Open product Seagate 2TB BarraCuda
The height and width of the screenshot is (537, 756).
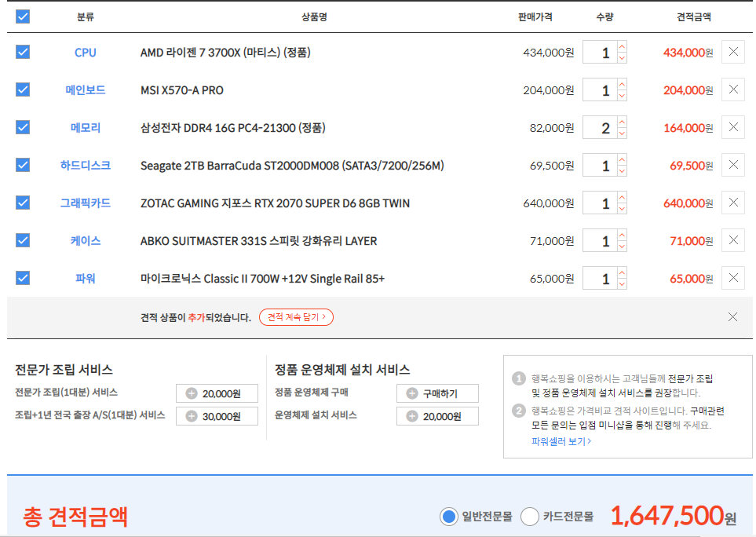pyautogui.click(x=292, y=166)
